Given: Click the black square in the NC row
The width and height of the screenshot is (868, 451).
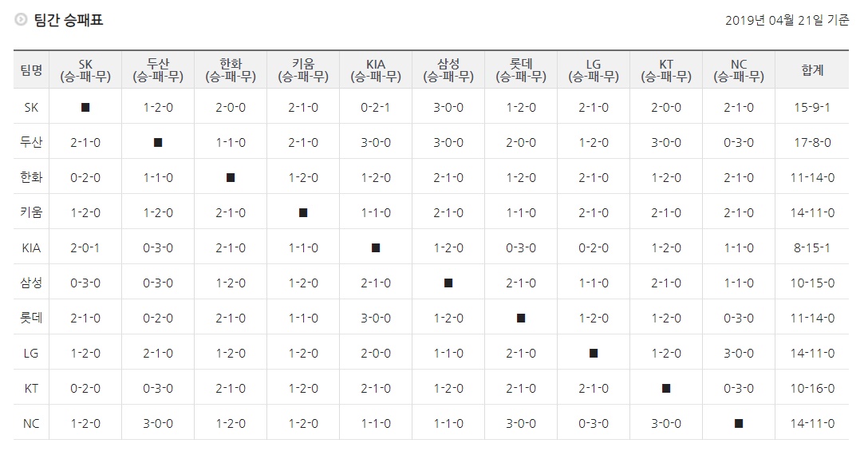Looking at the screenshot, I should [x=739, y=423].
